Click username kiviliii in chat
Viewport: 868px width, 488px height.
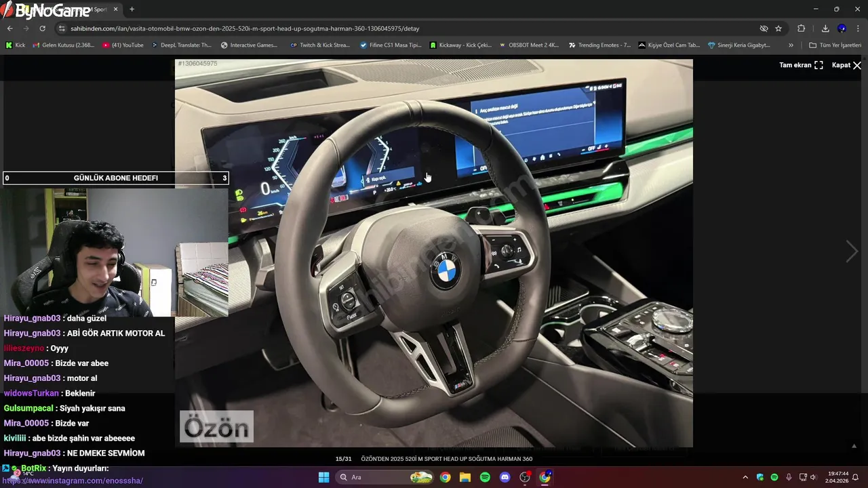[15, 438]
